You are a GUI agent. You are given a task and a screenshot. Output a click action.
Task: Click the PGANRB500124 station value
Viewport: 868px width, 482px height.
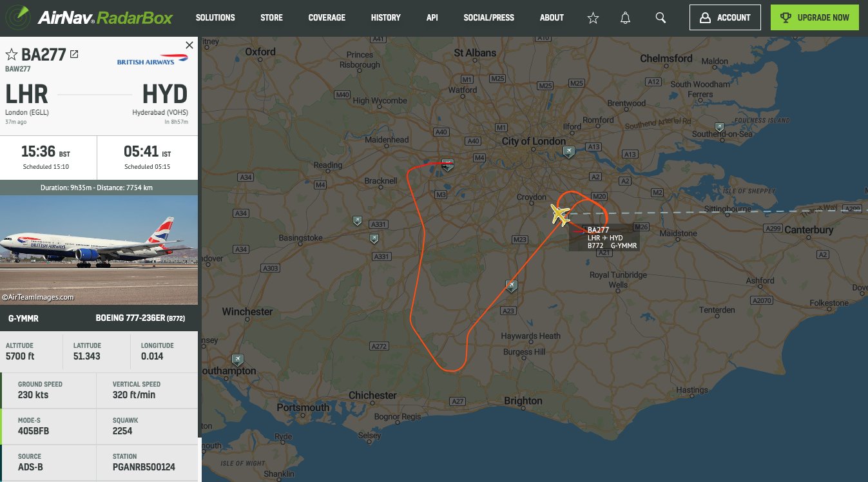point(144,467)
